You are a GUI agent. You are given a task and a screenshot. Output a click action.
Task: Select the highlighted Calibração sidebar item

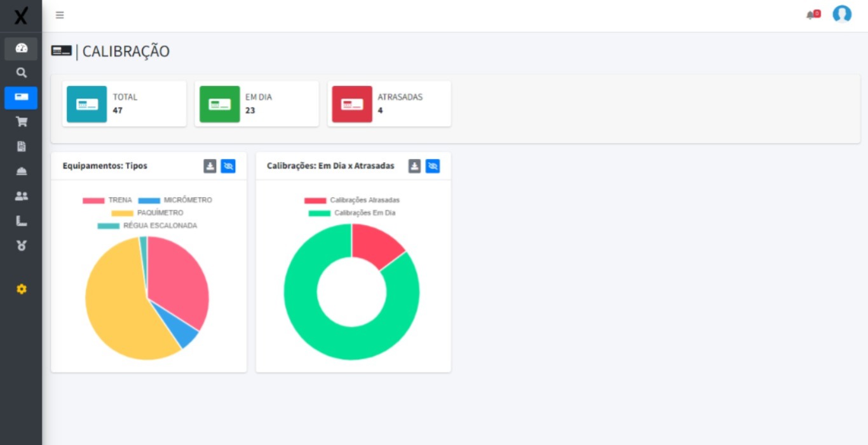tap(21, 97)
